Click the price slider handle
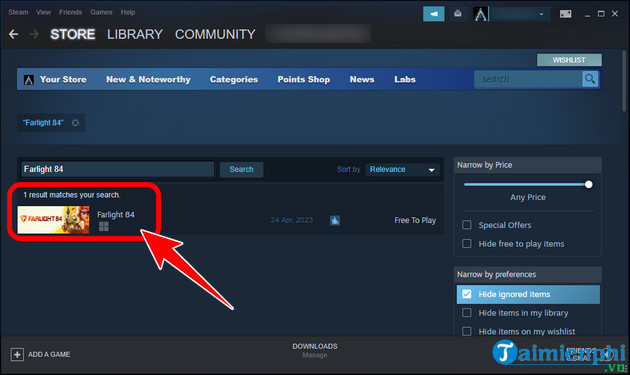Image resolution: width=630 pixels, height=375 pixels. [x=589, y=184]
